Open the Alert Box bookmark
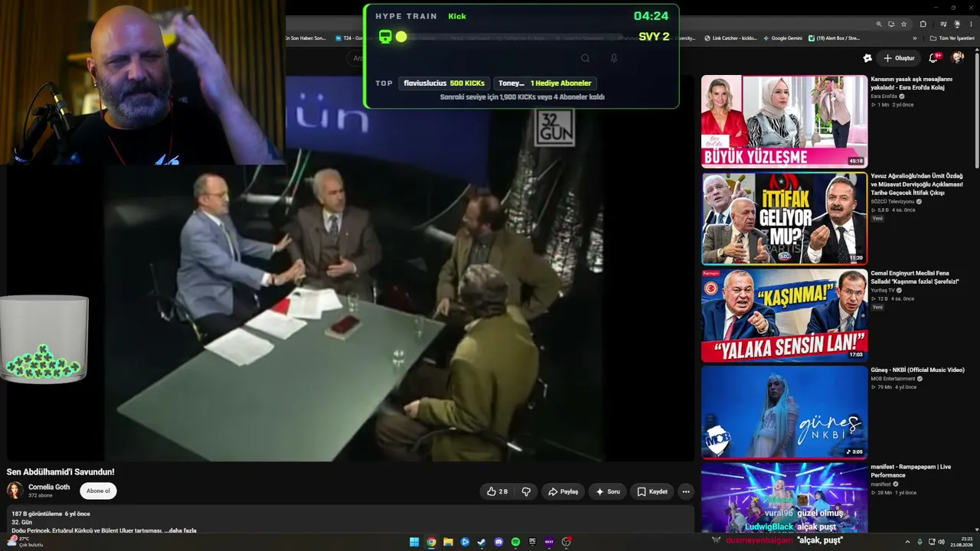This screenshot has width=980, height=551. [834, 37]
